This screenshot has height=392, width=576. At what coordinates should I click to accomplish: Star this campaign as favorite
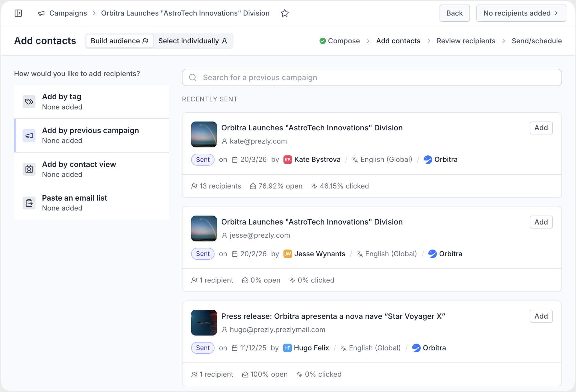point(285,13)
